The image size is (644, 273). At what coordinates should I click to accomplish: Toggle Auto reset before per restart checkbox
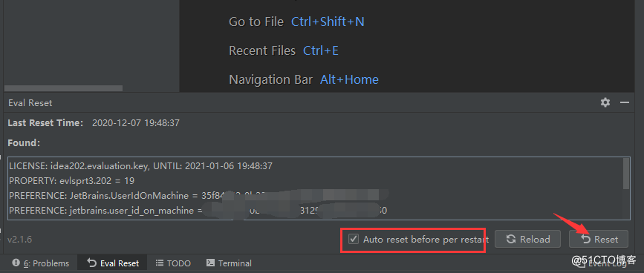click(354, 239)
